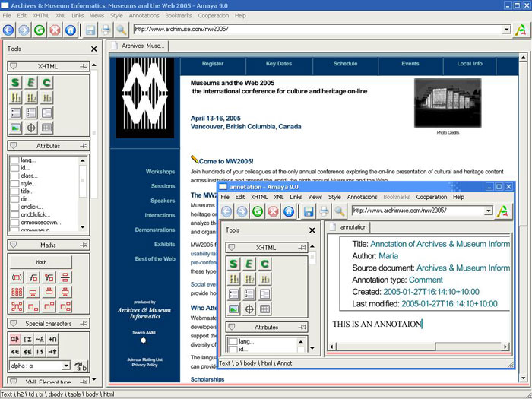Open XHTML menu in main window
This screenshot has width=532, height=399.
(x=41, y=16)
